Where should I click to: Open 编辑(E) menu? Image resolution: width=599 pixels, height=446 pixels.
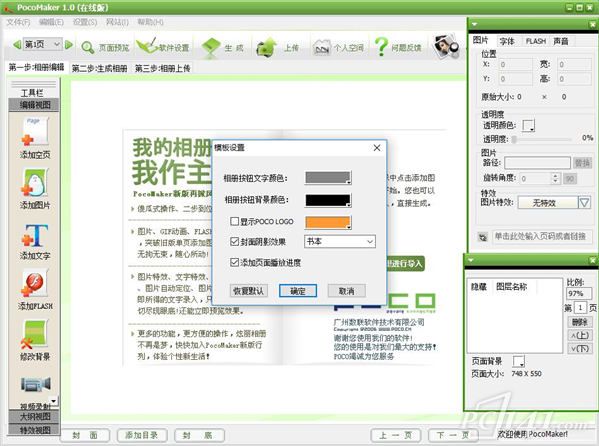pyautogui.click(x=51, y=22)
